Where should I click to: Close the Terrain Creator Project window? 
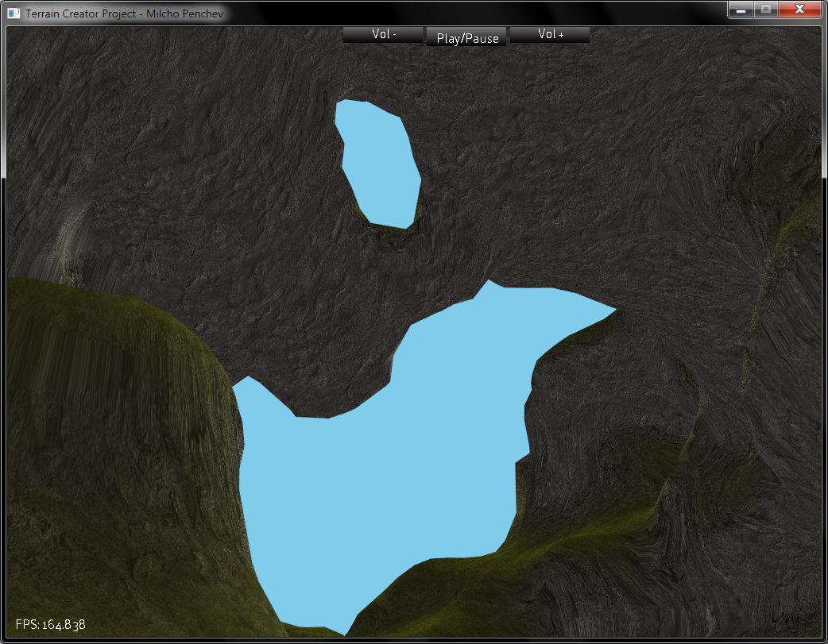799,10
